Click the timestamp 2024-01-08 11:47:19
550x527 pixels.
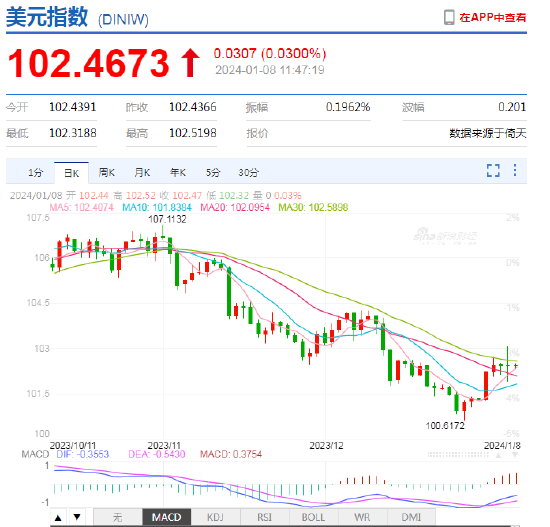[270, 70]
